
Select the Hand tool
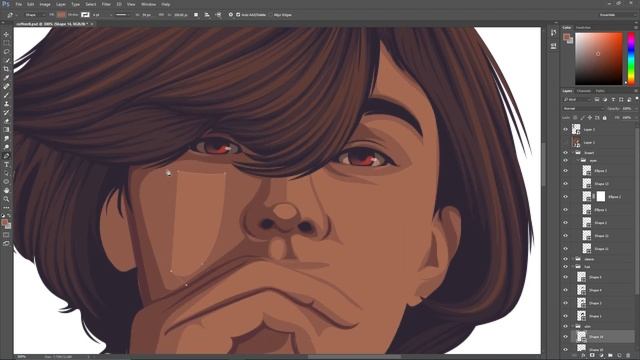click(6, 191)
